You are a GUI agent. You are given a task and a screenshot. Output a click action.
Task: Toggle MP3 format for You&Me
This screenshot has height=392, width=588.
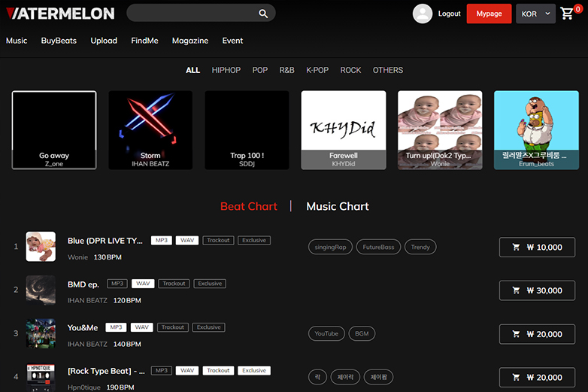pyautogui.click(x=115, y=327)
